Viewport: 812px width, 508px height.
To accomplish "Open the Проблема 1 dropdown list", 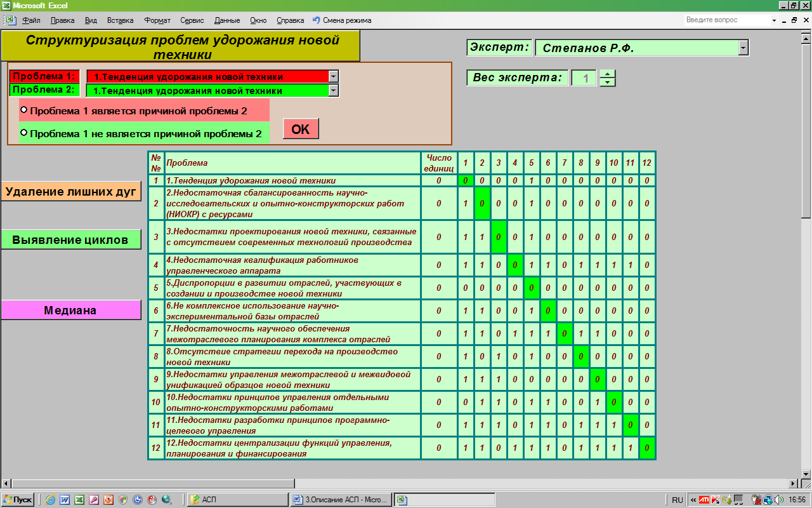I will click(x=334, y=76).
